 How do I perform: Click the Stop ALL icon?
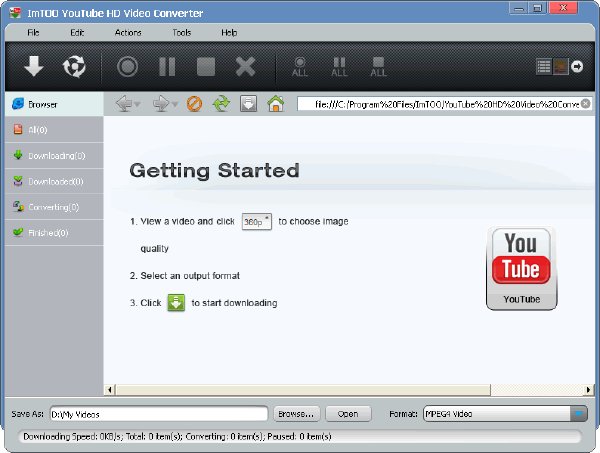click(x=378, y=67)
